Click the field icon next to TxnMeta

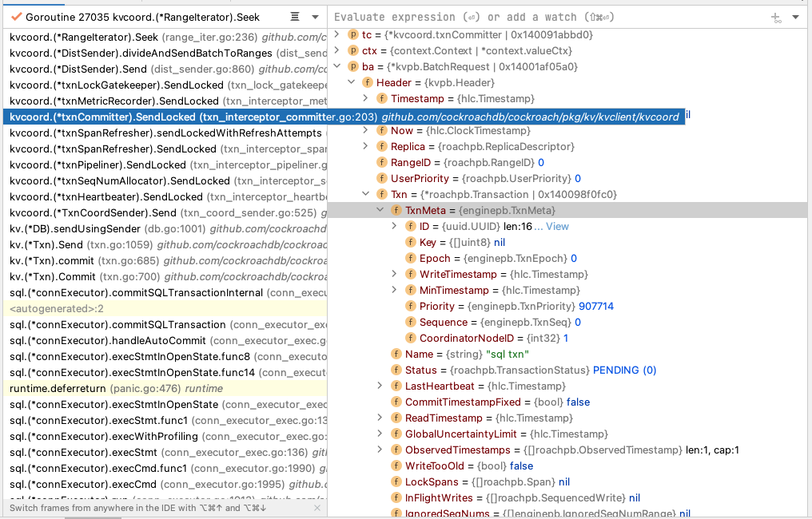click(395, 209)
